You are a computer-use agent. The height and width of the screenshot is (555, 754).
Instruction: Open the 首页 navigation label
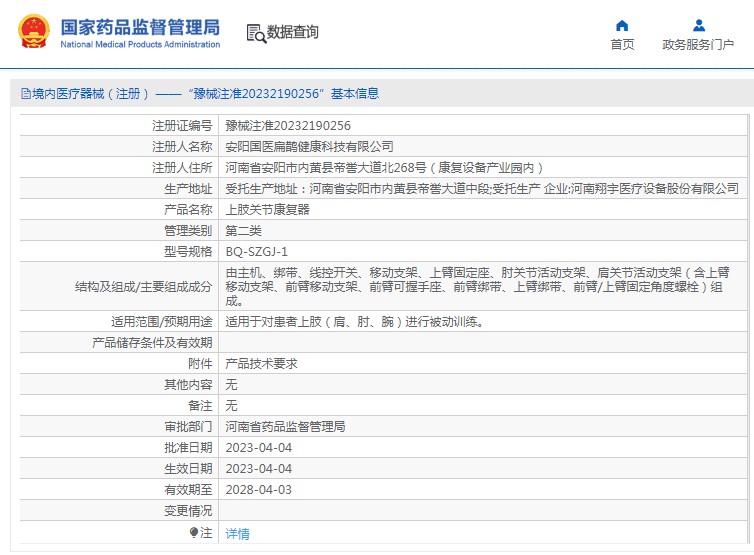click(622, 45)
